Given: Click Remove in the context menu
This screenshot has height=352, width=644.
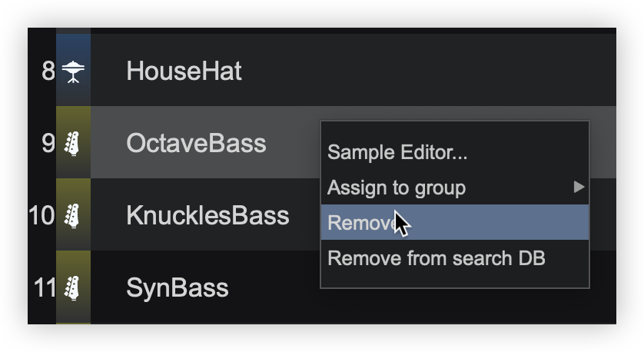Looking at the screenshot, I should click(361, 223).
